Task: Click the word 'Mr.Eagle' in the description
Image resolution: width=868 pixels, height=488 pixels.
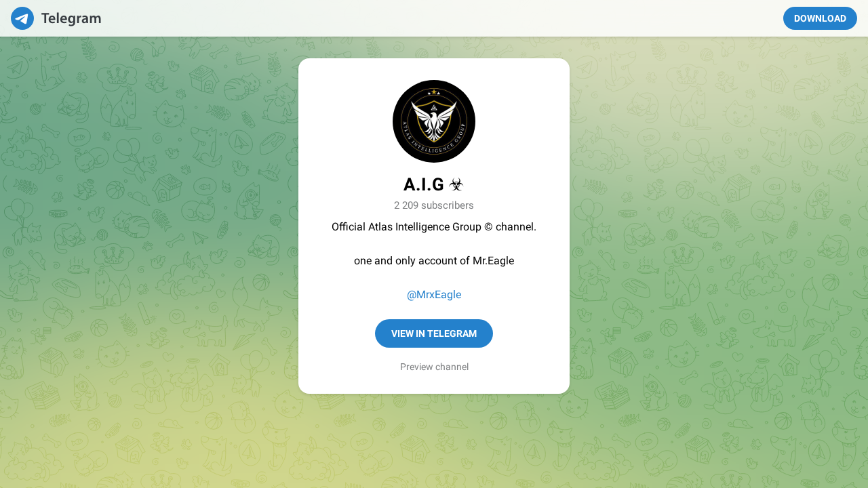Action: pos(493,261)
